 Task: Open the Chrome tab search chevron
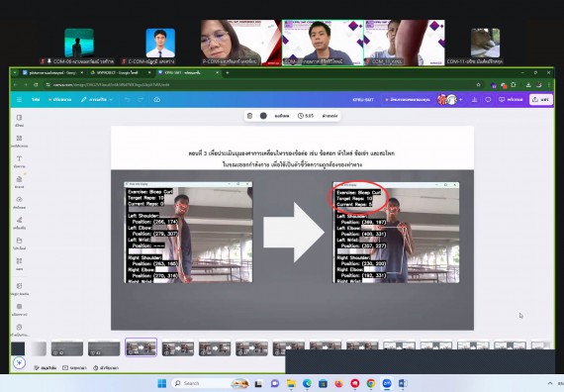[x=15, y=72]
